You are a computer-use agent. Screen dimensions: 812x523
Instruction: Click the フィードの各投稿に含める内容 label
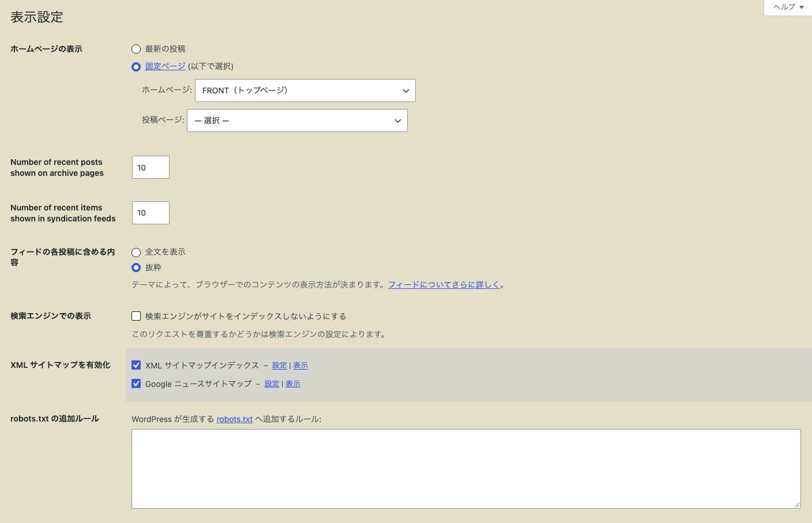(63, 257)
